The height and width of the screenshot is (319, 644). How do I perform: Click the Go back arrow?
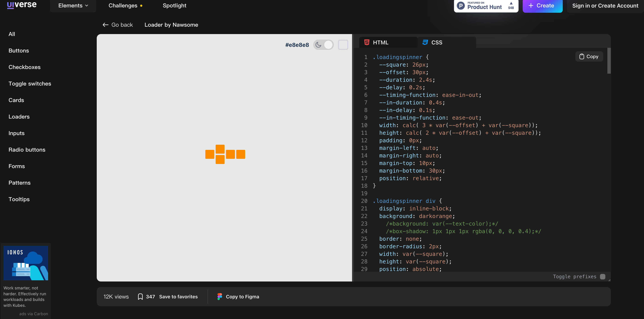[106, 25]
